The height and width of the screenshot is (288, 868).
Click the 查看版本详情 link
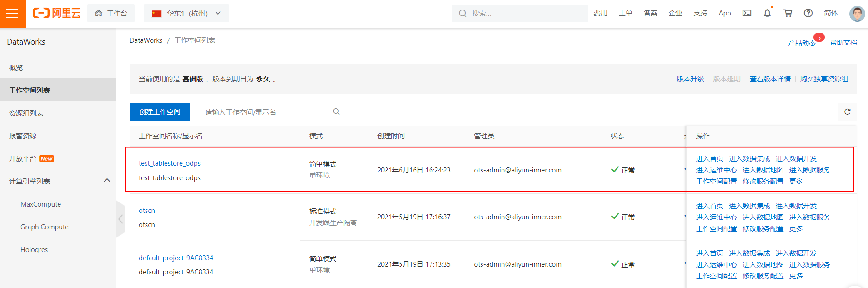point(770,79)
